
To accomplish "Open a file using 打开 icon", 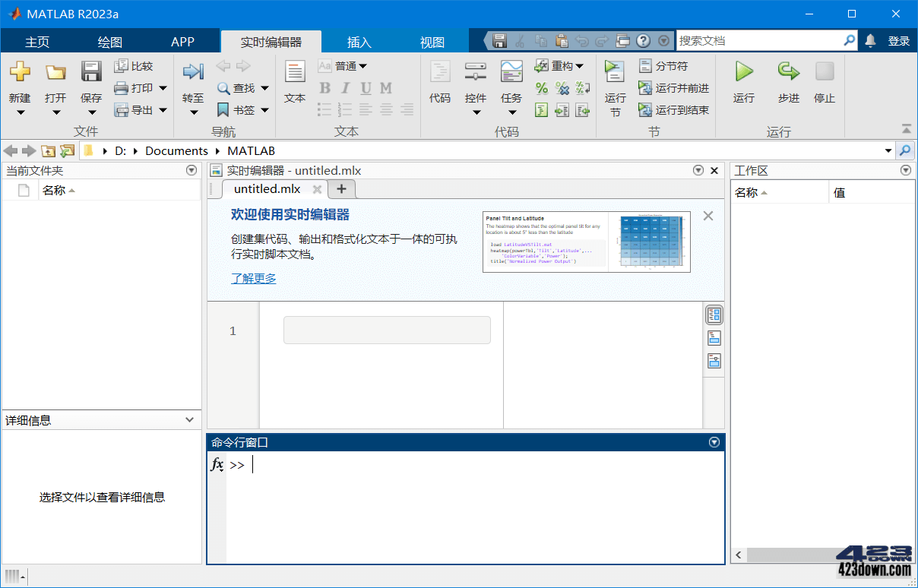I will tap(55, 76).
